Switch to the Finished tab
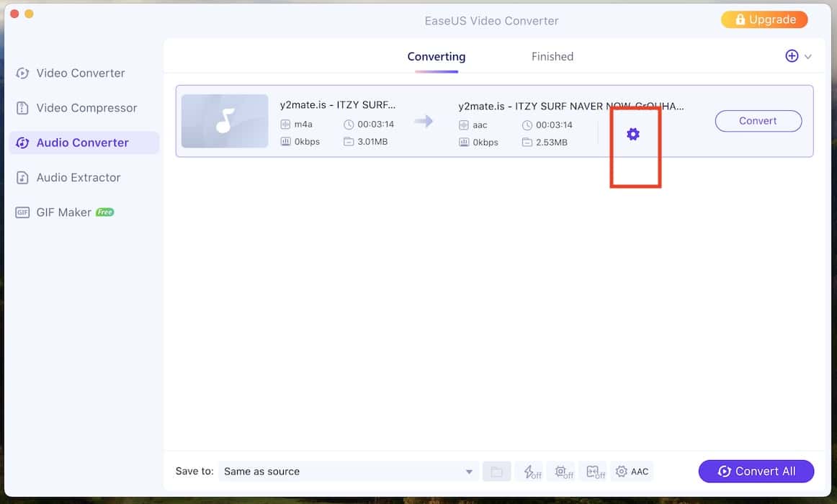 (552, 56)
